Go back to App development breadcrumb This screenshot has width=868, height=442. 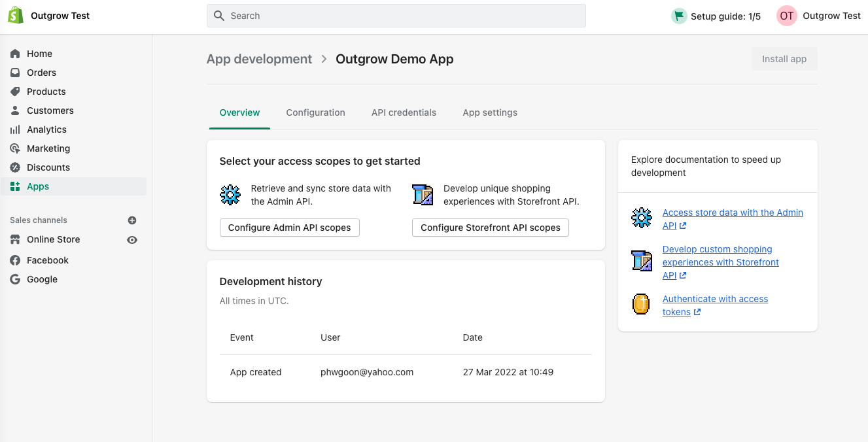pos(259,59)
